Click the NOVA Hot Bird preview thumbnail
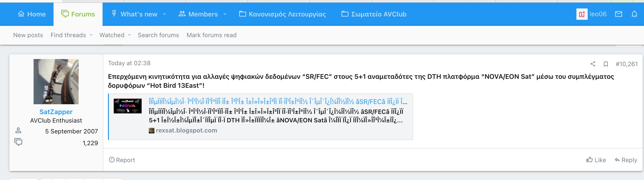Viewport: 644px width, 180px height. tap(127, 106)
